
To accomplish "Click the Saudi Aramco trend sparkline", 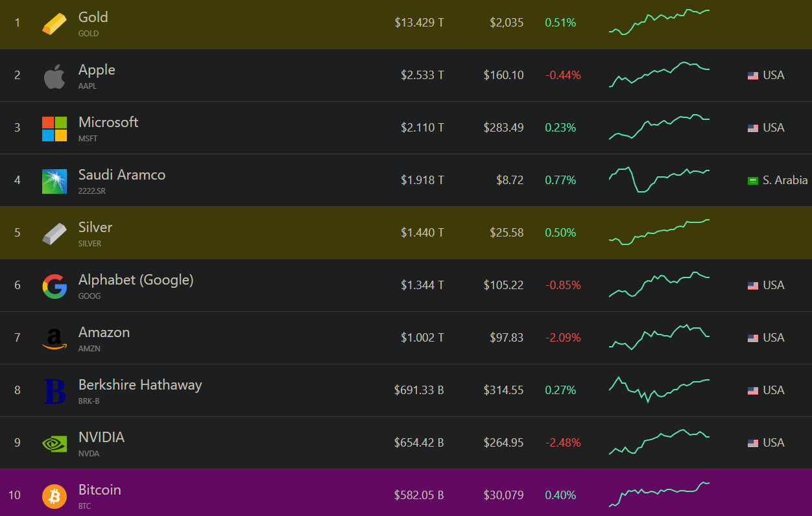I will 660,180.
